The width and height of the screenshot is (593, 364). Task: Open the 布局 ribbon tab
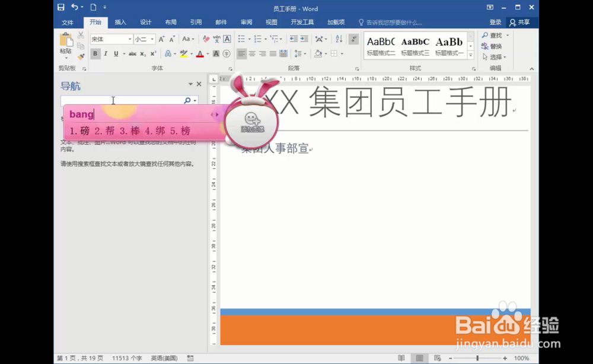pyautogui.click(x=171, y=23)
